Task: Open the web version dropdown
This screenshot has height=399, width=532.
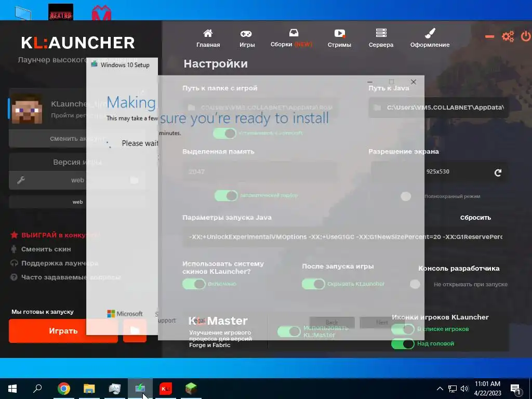Action: point(77,180)
